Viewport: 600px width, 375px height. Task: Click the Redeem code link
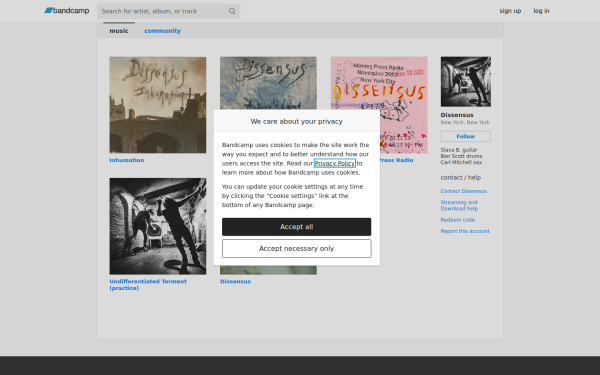click(x=458, y=220)
